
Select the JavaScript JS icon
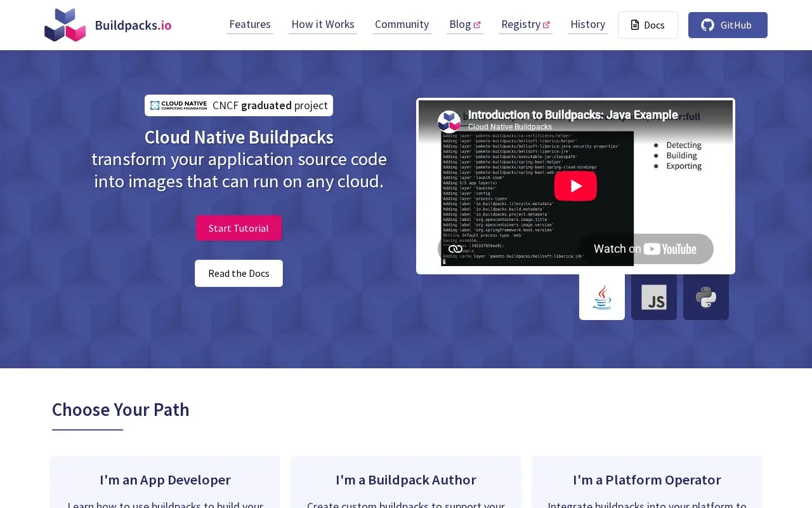click(x=654, y=297)
